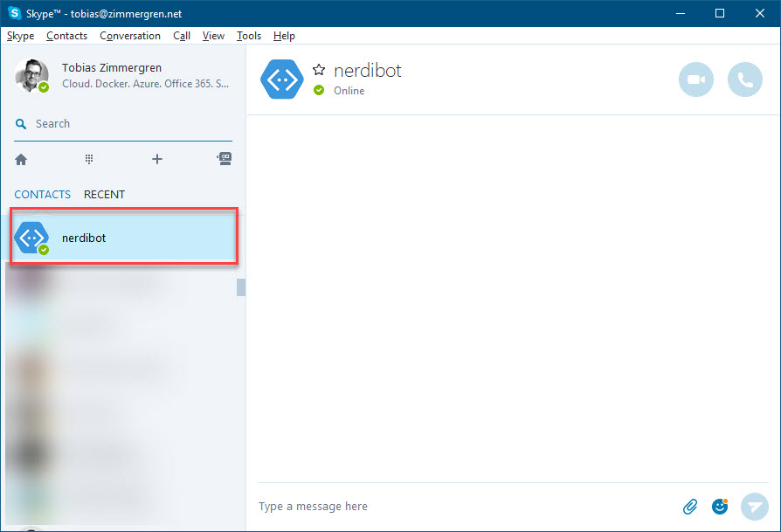Screen dimensions: 781x532
Task: Click the nerdibot conversation title
Action: pyautogui.click(x=368, y=71)
